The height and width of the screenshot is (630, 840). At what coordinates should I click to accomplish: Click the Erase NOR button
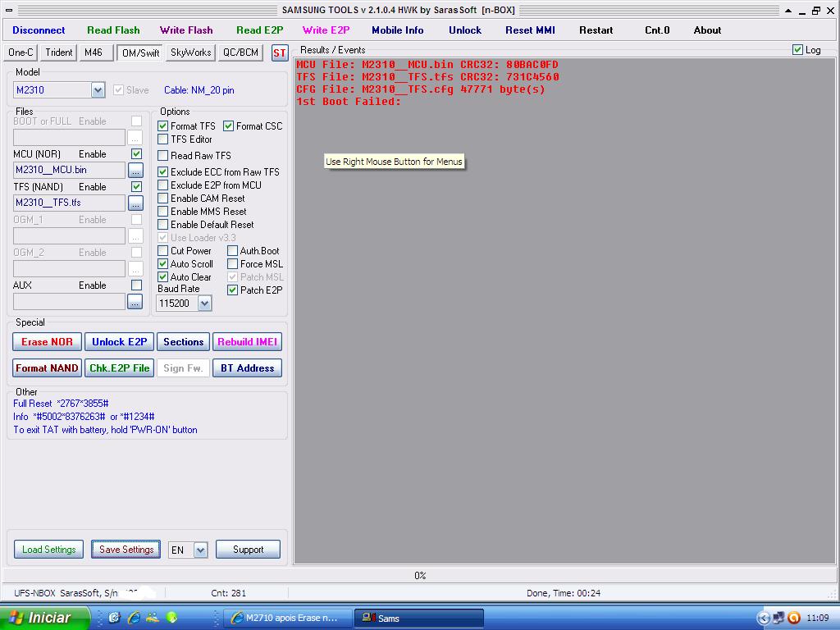point(47,342)
